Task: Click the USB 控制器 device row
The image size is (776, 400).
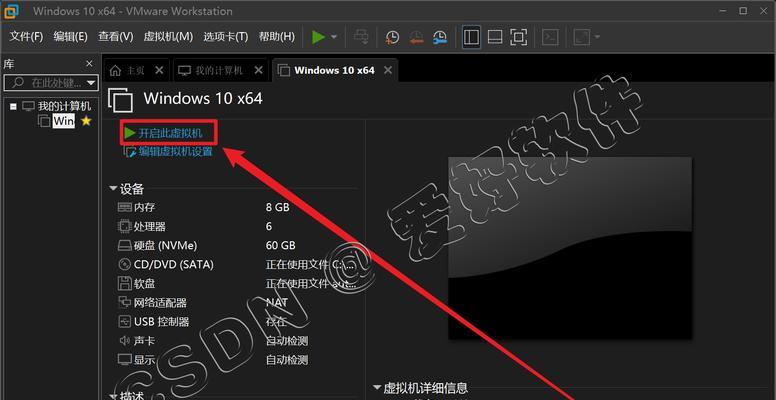Action: (237, 322)
